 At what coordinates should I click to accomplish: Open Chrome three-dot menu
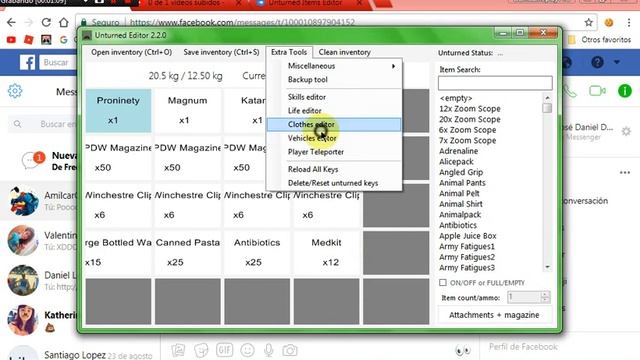click(629, 22)
